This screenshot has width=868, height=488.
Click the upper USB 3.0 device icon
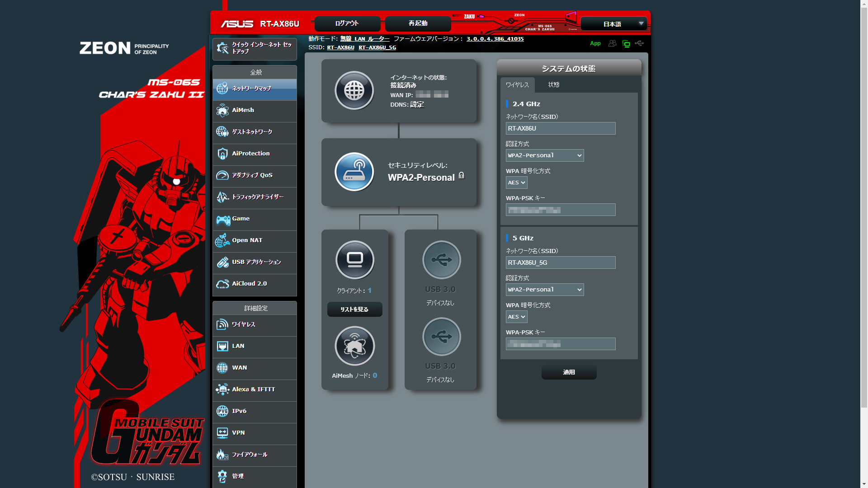(441, 260)
